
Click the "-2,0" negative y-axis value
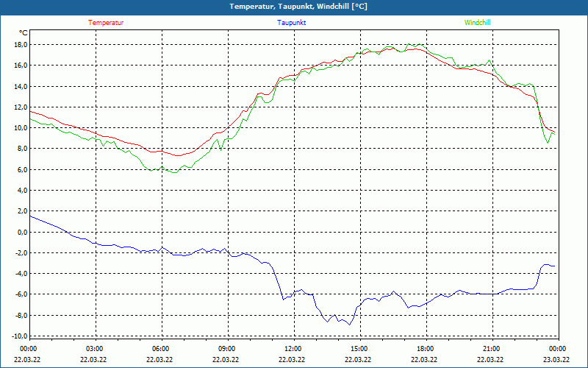point(21,252)
